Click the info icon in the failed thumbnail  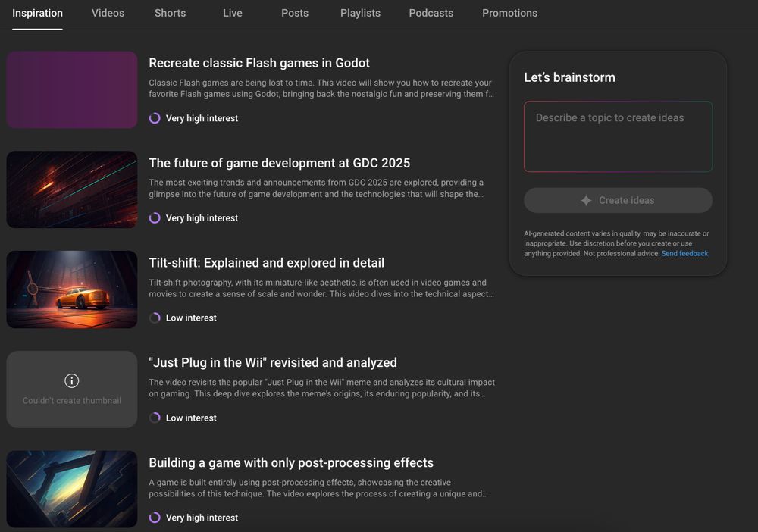point(71,380)
